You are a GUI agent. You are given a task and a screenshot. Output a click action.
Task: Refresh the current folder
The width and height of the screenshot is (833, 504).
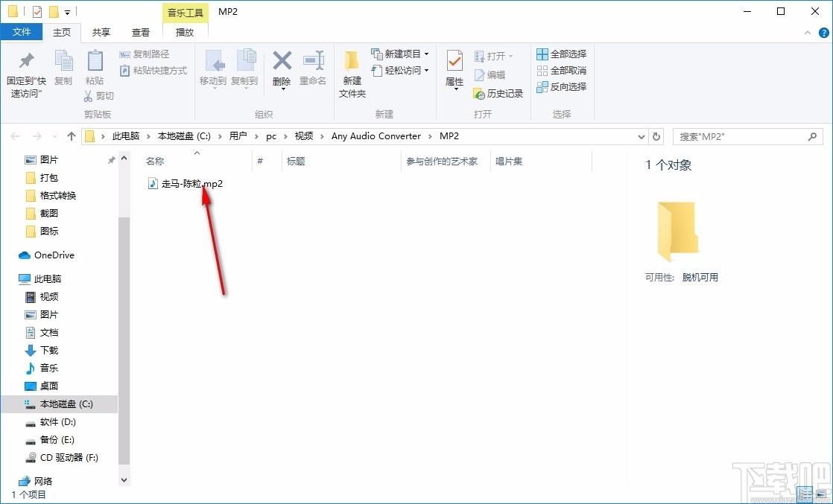pos(656,136)
